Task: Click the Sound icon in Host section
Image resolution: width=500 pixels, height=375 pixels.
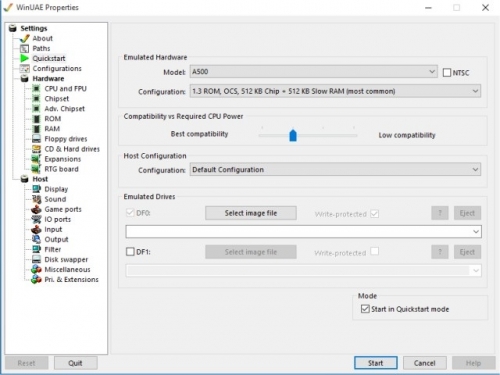Action: coord(36,199)
